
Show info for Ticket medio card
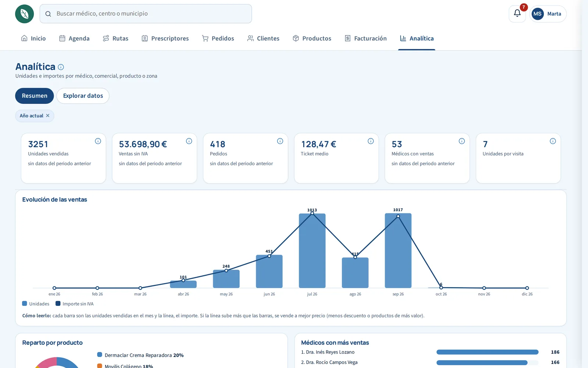coord(371,141)
